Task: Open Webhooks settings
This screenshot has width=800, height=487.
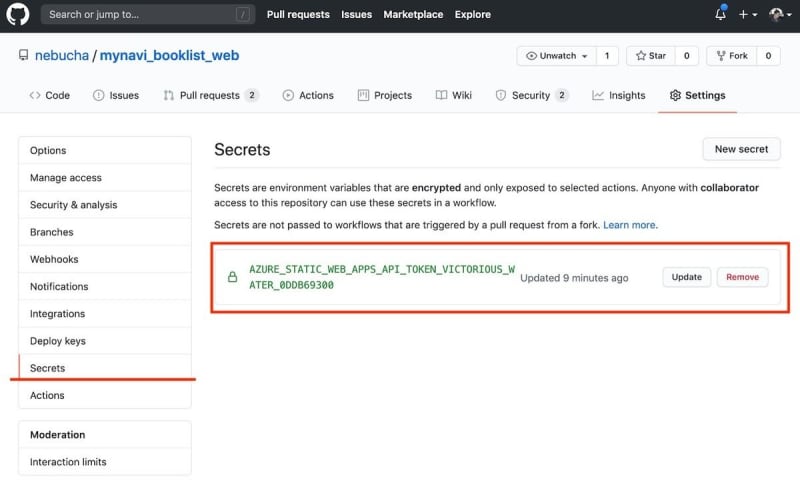Action: pos(105,259)
